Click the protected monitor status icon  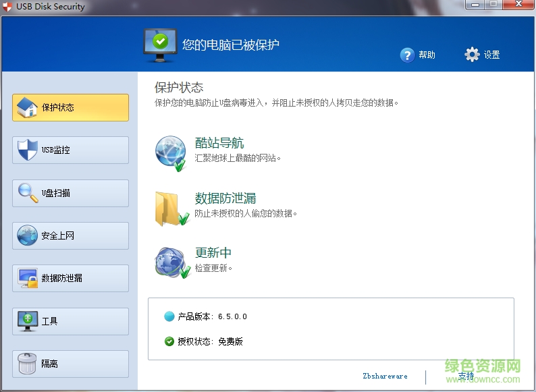tap(160, 45)
